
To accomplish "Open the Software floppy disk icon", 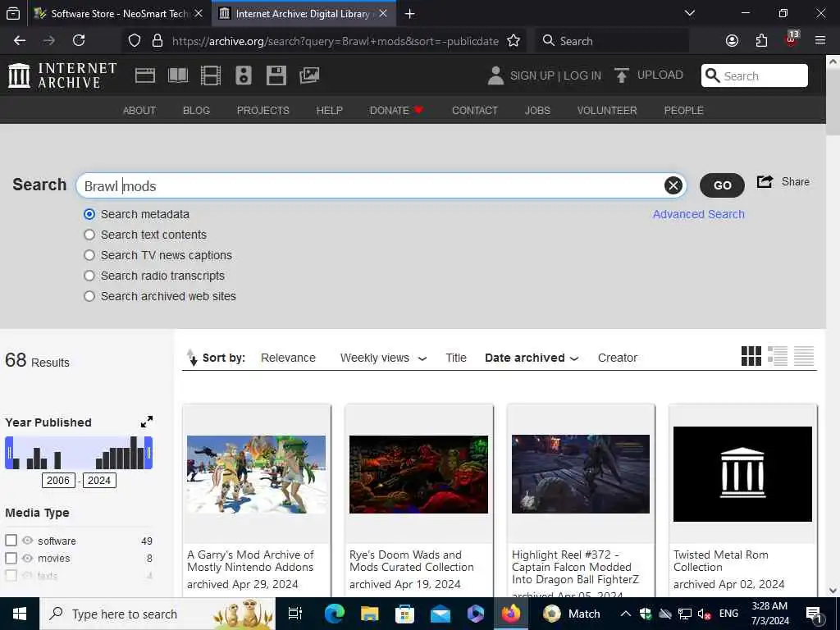I will pyautogui.click(x=276, y=75).
